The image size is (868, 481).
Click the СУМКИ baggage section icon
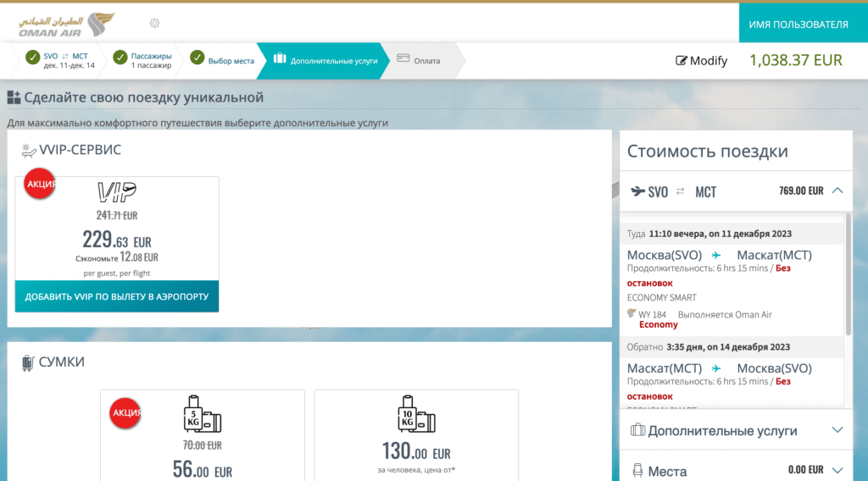28,362
